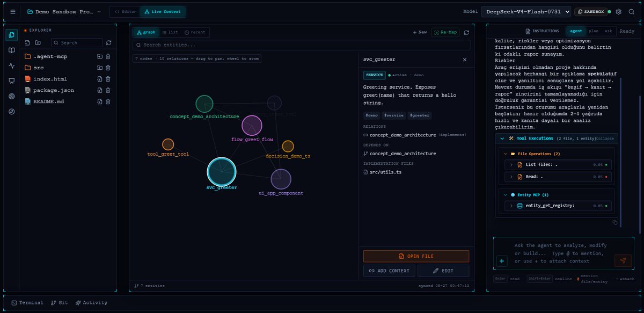
Task: Open the target icon in left sidebar
Action: (12, 97)
